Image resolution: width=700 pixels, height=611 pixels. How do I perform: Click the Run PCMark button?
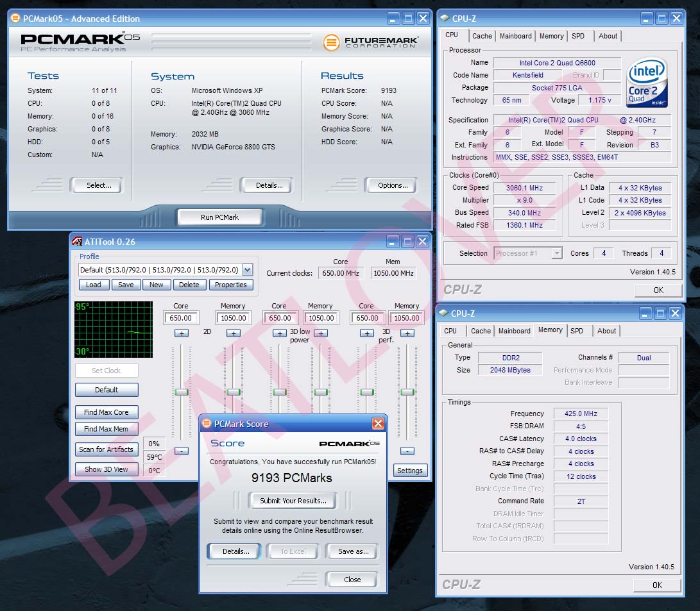click(x=219, y=217)
